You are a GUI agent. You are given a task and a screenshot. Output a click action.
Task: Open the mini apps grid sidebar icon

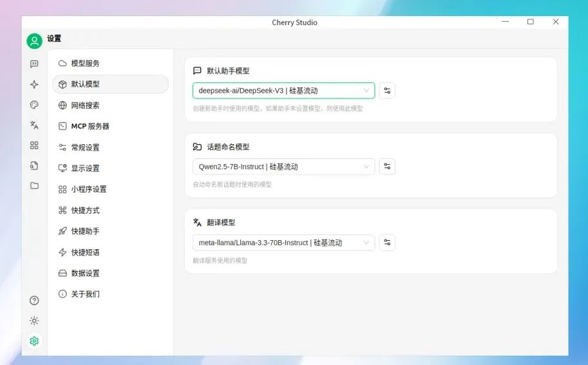point(34,145)
